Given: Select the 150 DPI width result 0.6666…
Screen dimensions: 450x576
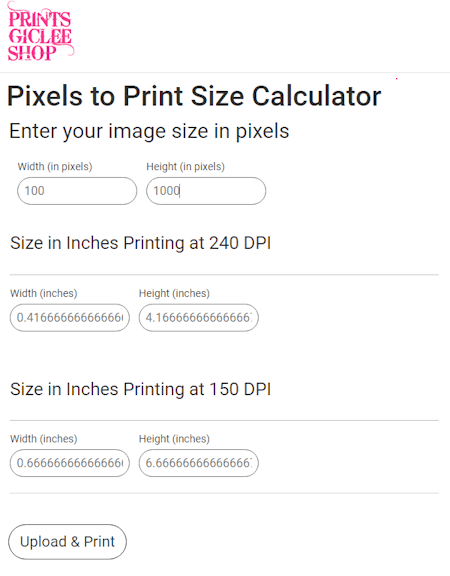Looking at the screenshot, I should tap(70, 463).
